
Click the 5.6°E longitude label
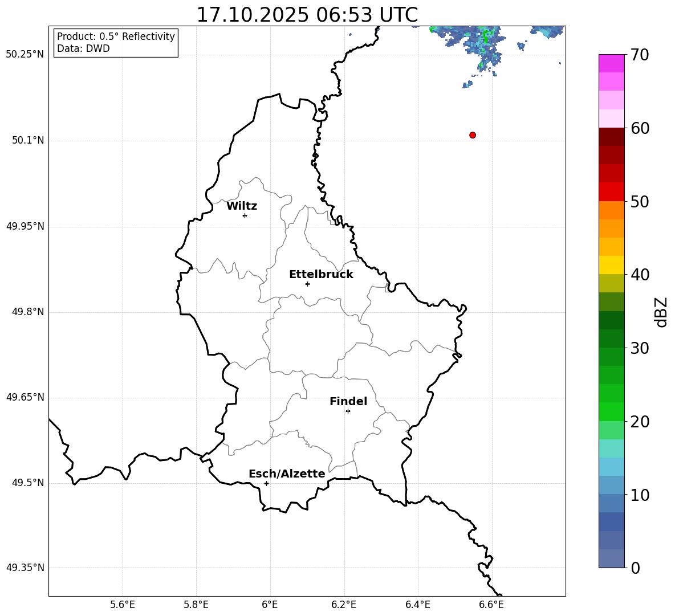coord(123,605)
